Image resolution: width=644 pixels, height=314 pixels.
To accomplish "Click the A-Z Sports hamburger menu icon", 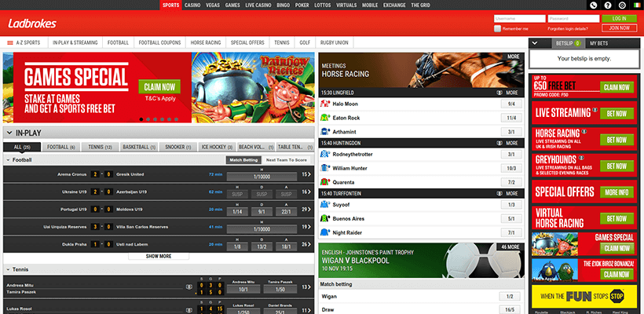I will click(x=10, y=42).
